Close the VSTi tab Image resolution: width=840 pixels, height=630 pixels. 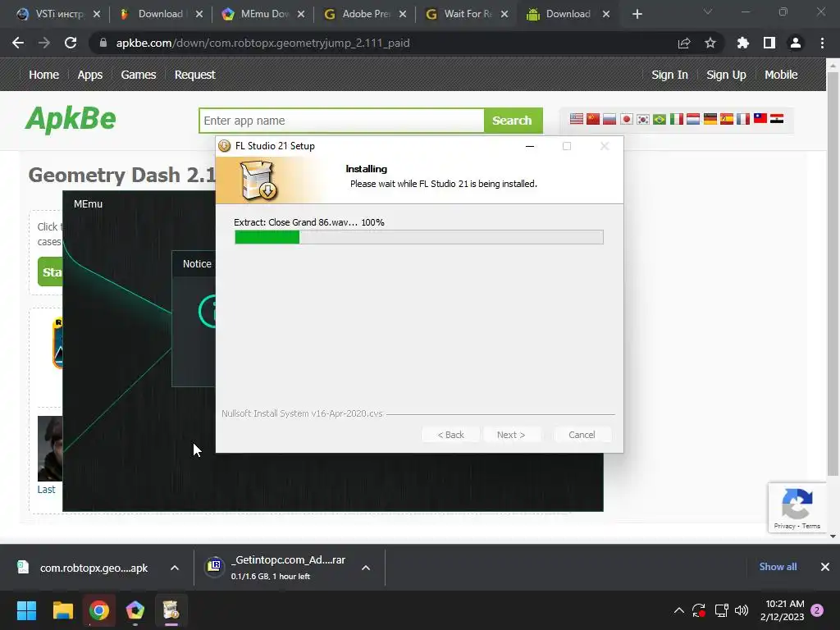tap(97, 15)
